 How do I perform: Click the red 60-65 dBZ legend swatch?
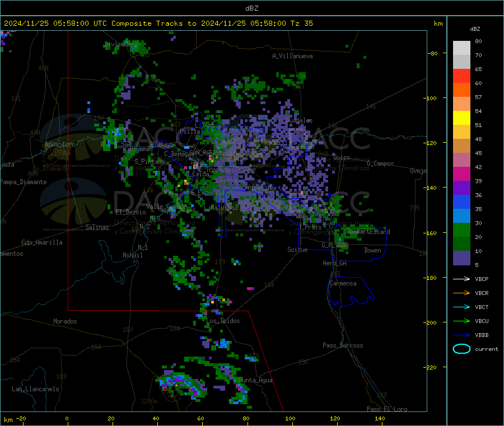pyautogui.click(x=461, y=76)
